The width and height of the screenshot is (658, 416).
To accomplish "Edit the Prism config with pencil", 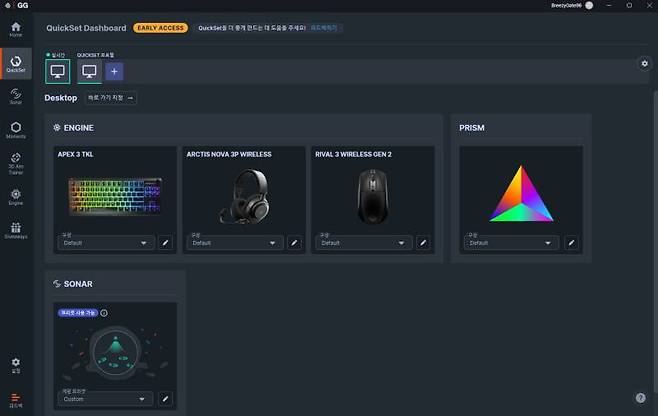I will point(571,243).
